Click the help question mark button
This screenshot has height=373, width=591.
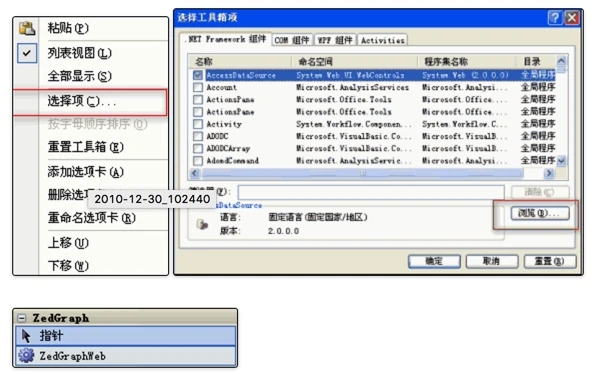click(555, 18)
